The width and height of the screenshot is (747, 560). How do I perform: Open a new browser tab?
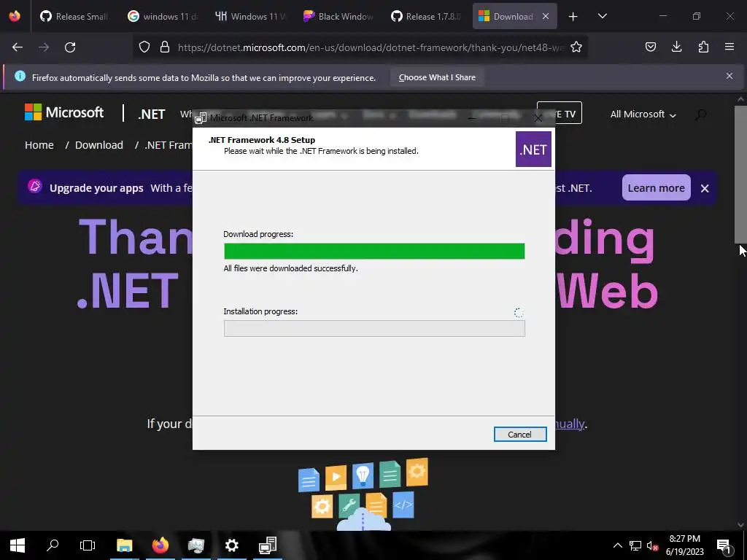pyautogui.click(x=573, y=17)
